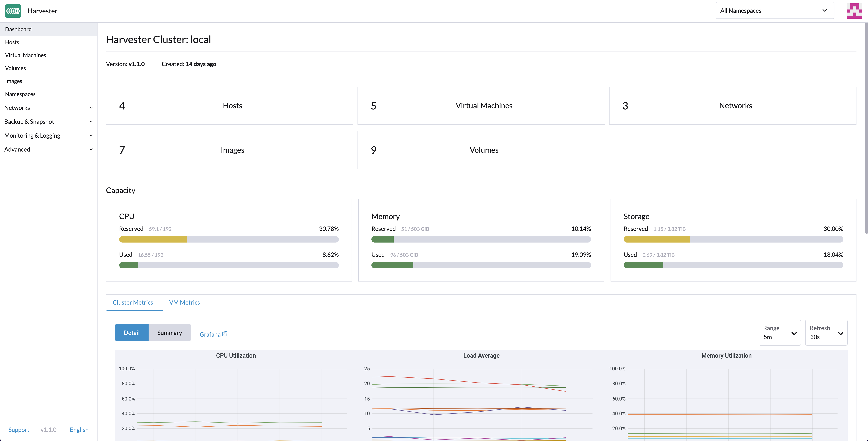868x441 pixels.
Task: Expand the Networks sidebar chevron
Action: click(x=91, y=108)
